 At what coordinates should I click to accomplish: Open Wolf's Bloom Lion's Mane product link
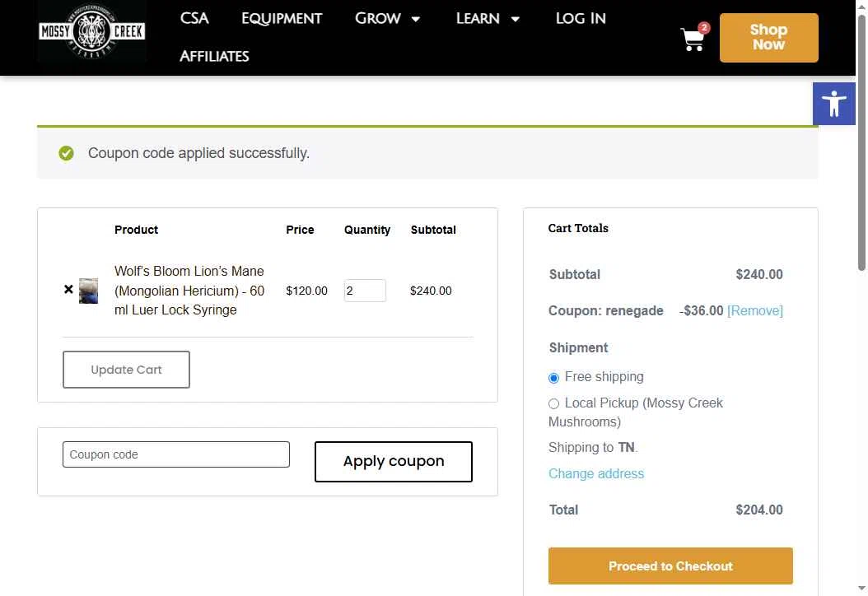pyautogui.click(x=189, y=291)
